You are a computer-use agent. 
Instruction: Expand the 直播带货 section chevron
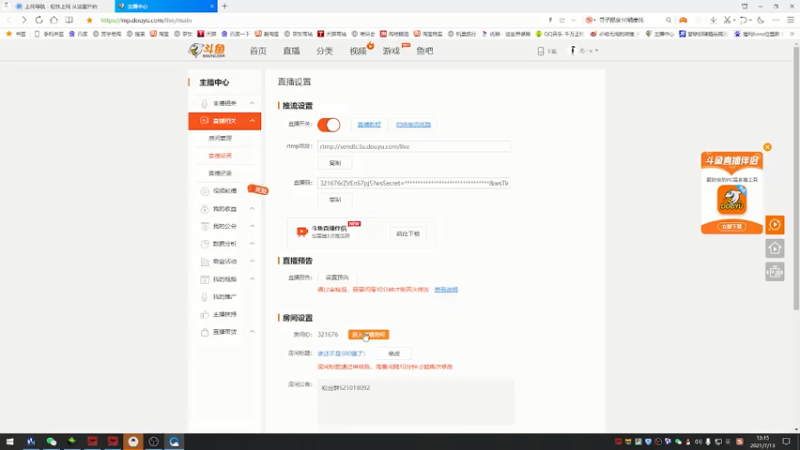pos(252,332)
